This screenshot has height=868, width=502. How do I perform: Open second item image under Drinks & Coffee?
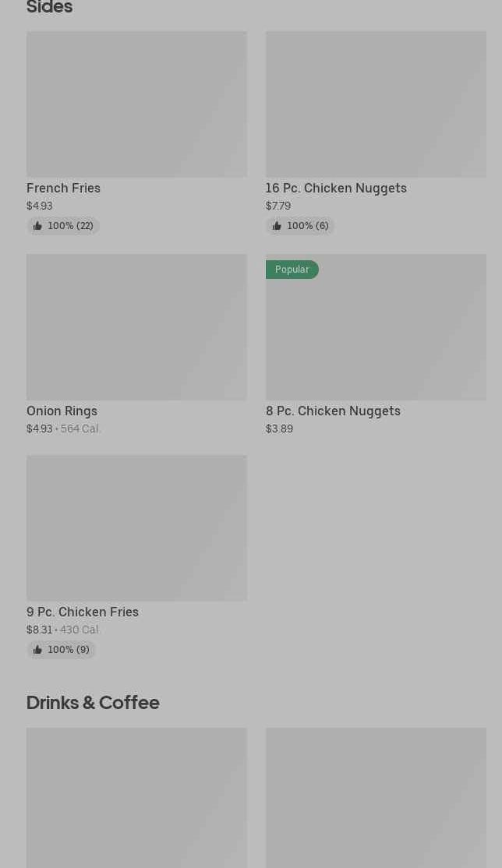pyautogui.click(x=376, y=798)
